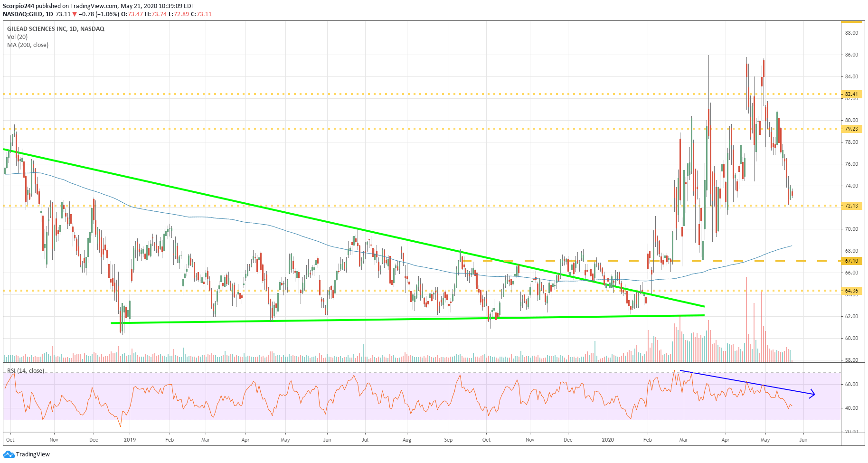Image resolution: width=868 pixels, height=463 pixels.
Task: Click the 60.00 price axis label
Action: 851,338
